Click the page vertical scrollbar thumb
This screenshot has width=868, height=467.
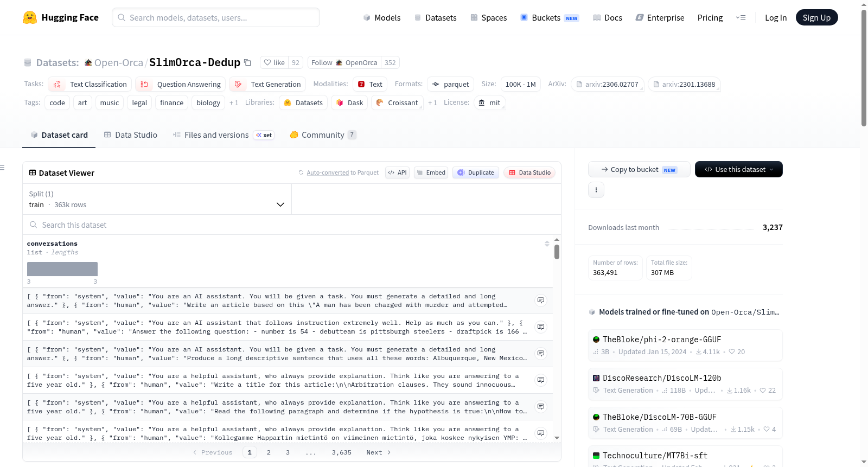pos(864,68)
